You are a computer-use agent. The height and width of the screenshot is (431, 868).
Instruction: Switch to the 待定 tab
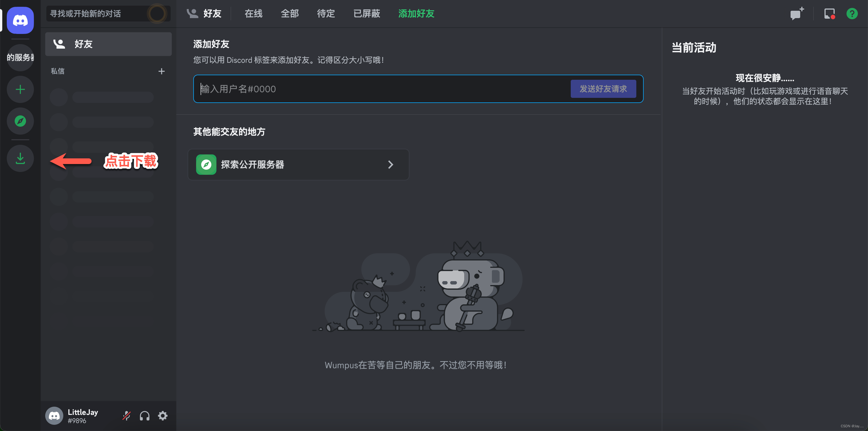[326, 14]
